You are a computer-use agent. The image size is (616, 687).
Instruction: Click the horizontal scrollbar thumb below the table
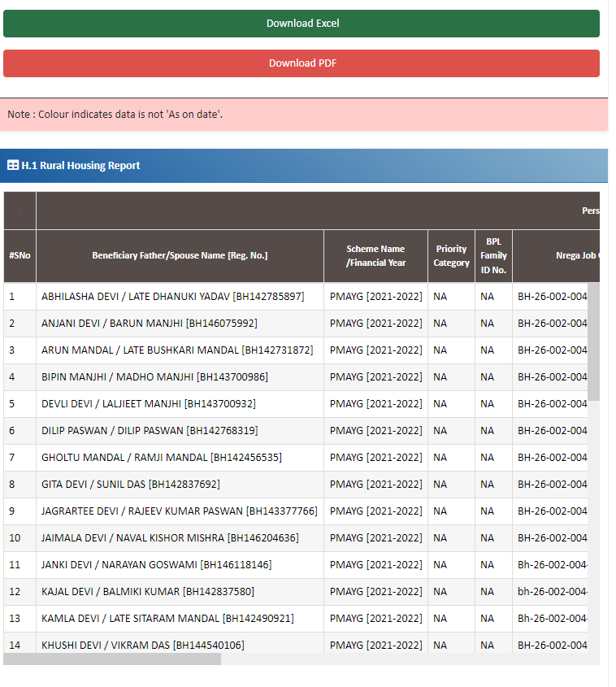(112, 659)
